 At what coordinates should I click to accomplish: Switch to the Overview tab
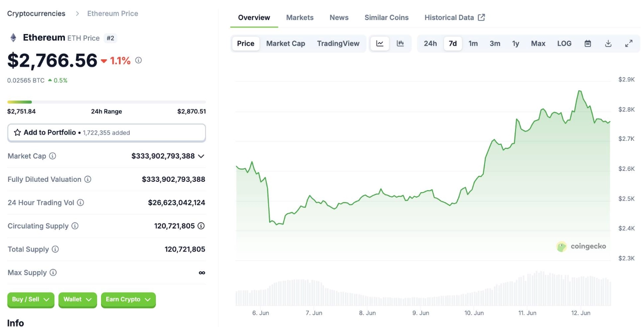[254, 17]
